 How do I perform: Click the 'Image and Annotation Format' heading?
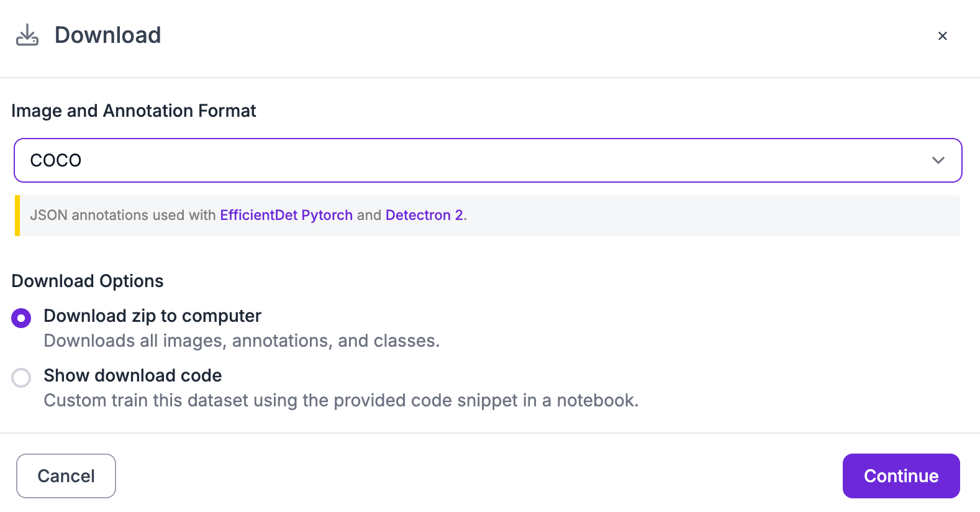134,111
